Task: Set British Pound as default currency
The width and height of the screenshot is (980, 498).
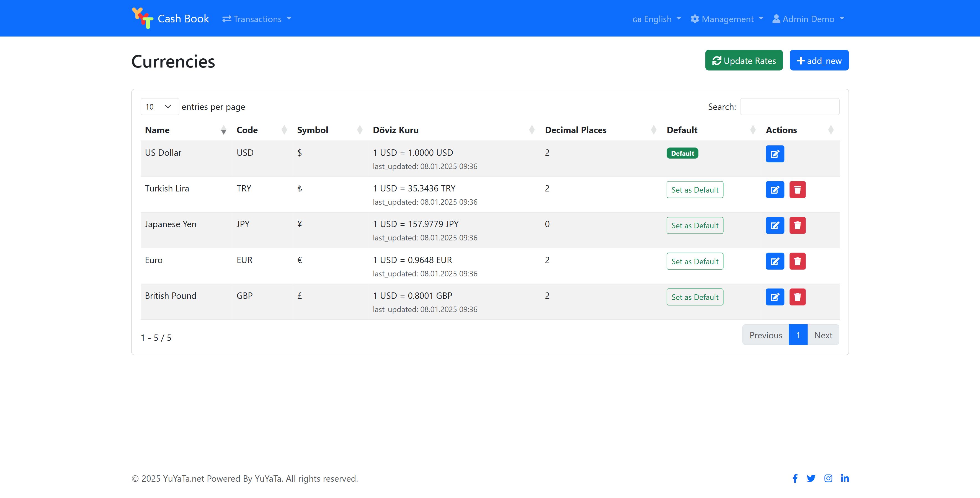Action: click(695, 297)
